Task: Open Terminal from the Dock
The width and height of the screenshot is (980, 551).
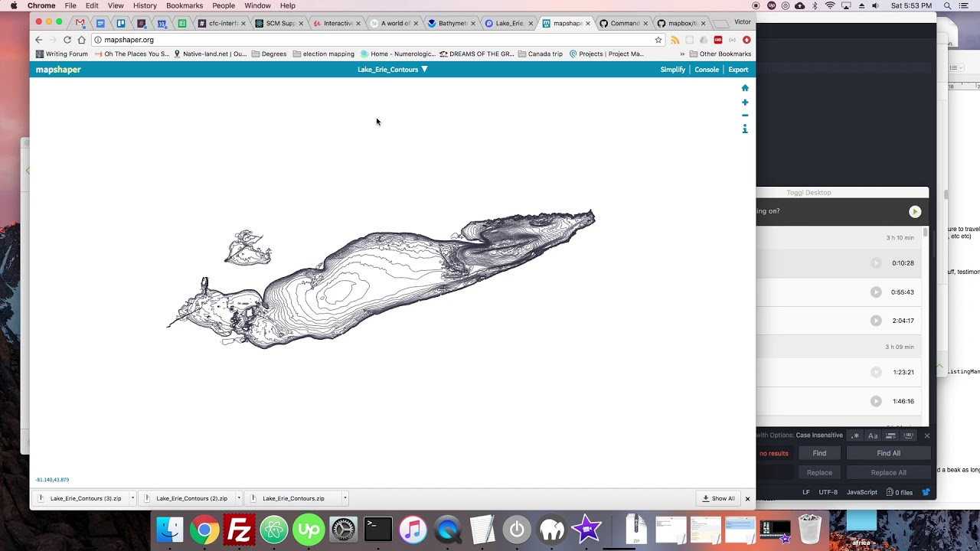Action: point(378,530)
